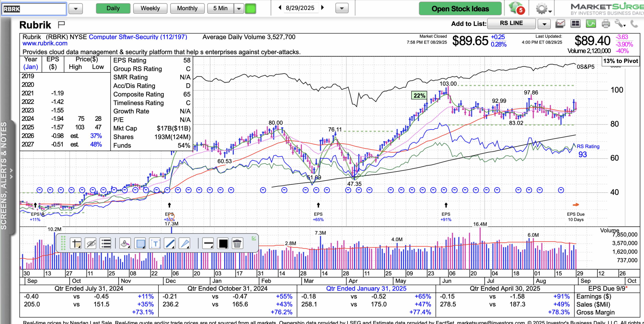Click the RBRK symbol input field
The height and width of the screenshot is (324, 644).
point(34,9)
